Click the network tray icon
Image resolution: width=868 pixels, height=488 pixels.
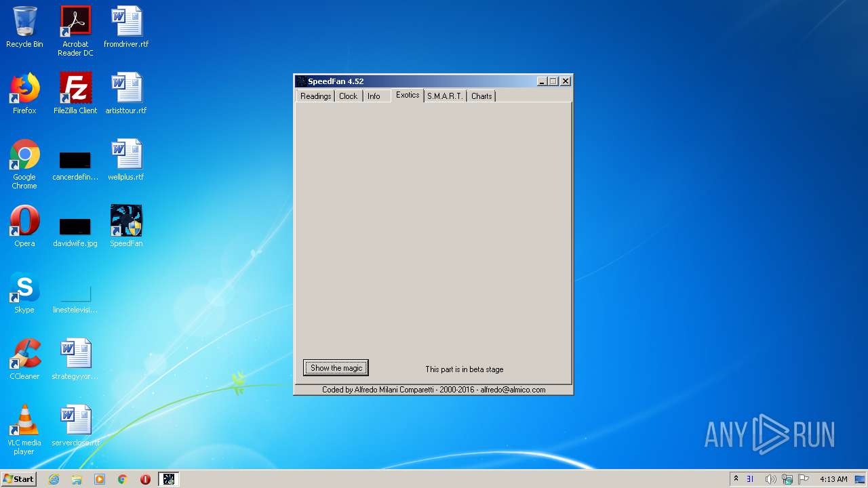(787, 479)
